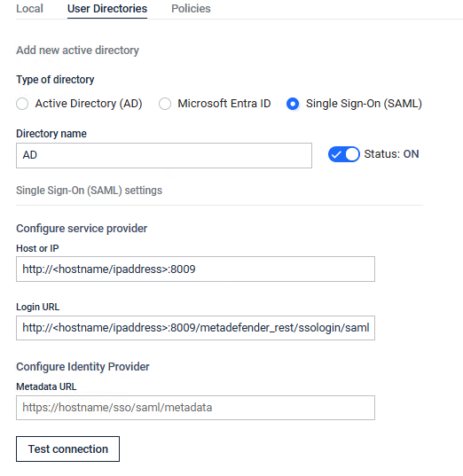Screen dimensions: 463x476
Task: Select the Single Sign-On (SAML) radio button
Action: click(293, 104)
